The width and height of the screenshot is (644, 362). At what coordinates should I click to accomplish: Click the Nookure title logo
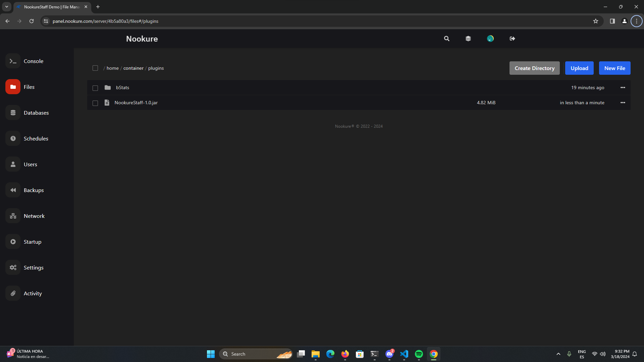point(142,39)
